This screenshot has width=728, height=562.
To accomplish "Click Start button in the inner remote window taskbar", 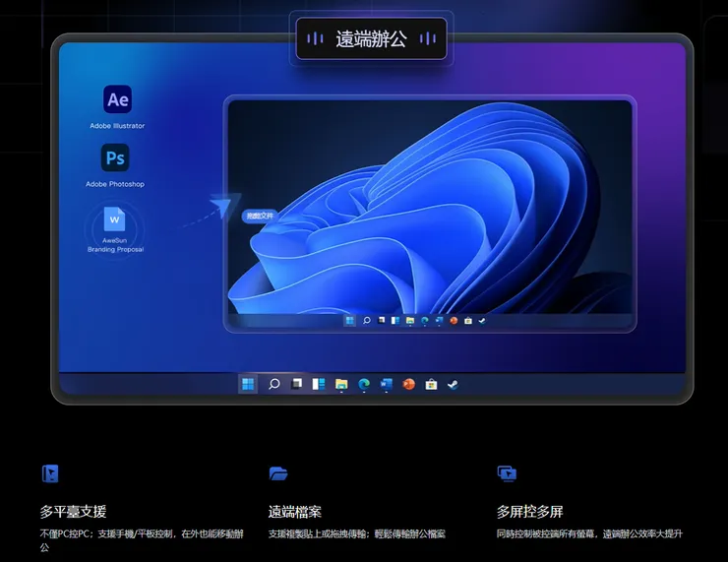I will point(349,320).
